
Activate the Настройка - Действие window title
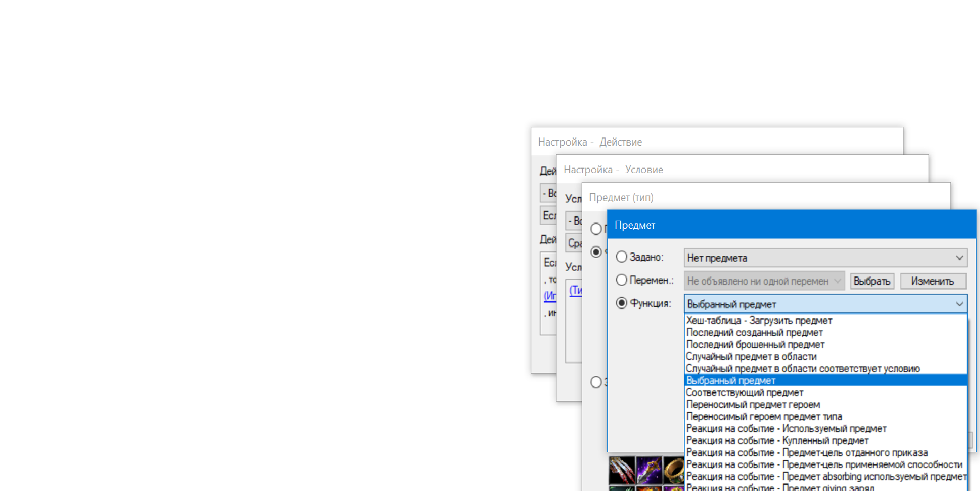pos(589,142)
